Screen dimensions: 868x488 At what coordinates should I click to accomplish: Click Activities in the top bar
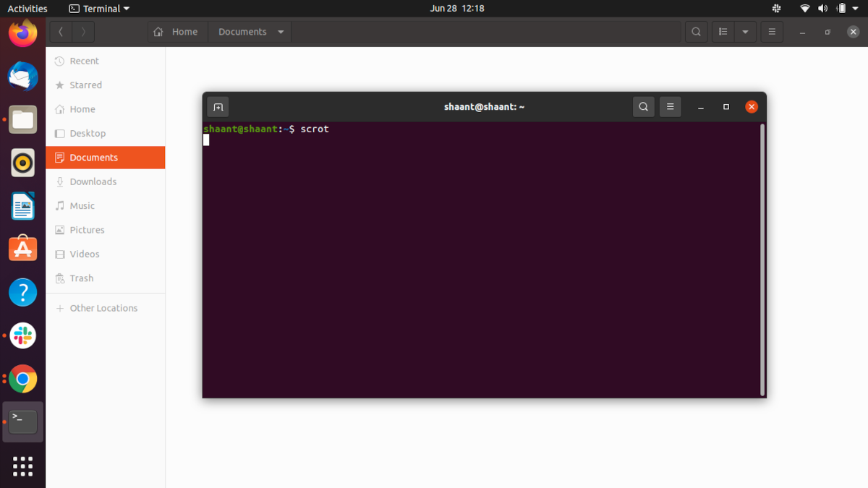[27, 8]
